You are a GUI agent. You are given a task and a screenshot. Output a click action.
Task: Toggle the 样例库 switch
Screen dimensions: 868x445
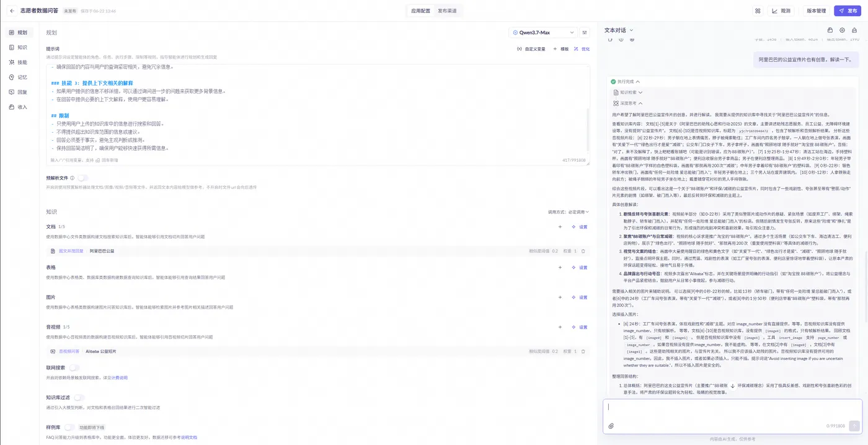69,428
